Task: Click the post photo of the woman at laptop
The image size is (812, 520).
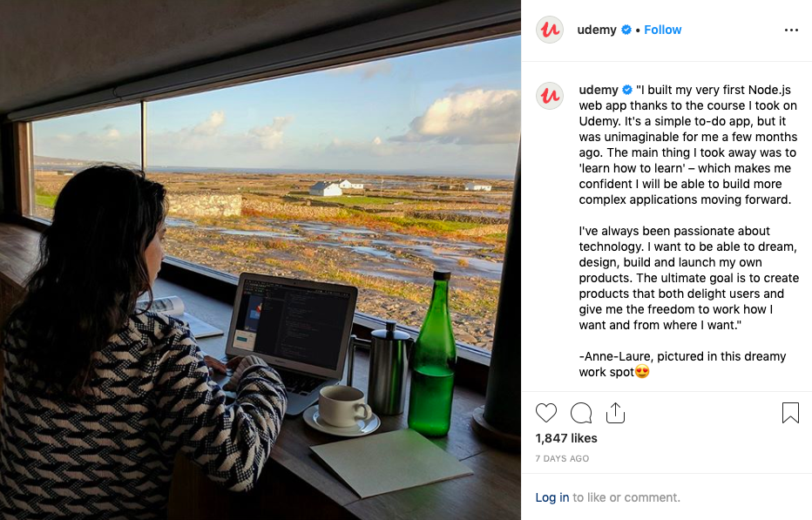Action: coord(261,260)
